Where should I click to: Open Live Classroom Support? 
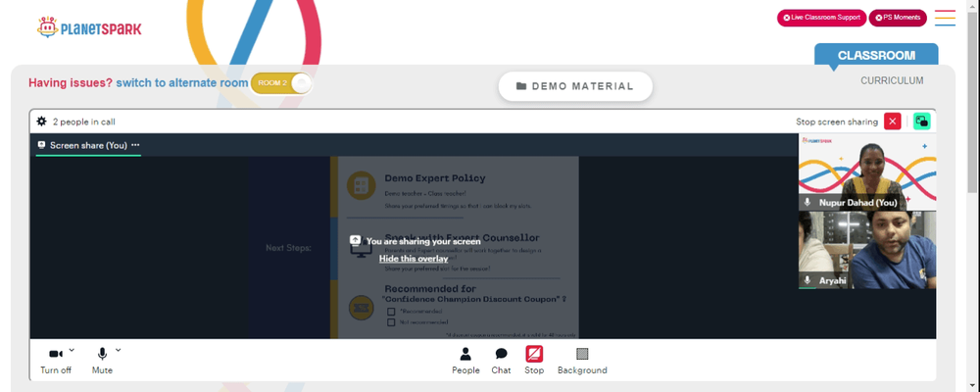(821, 18)
